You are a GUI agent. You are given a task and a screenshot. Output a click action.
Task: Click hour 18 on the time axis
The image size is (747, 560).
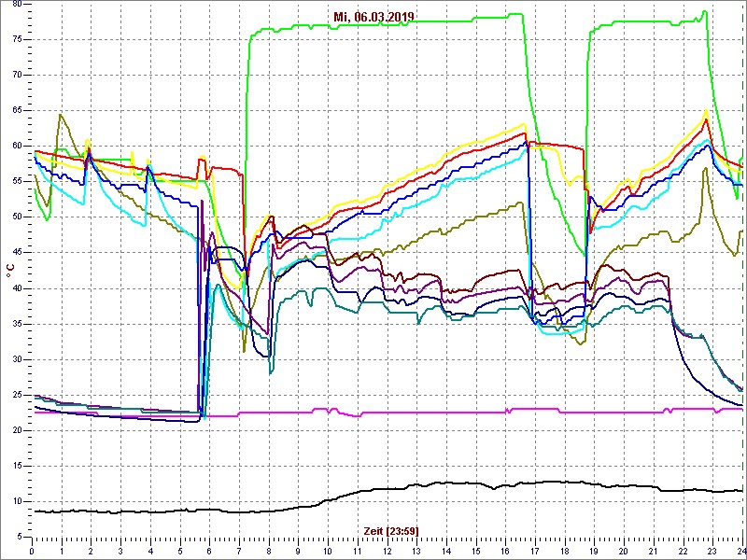click(x=565, y=551)
